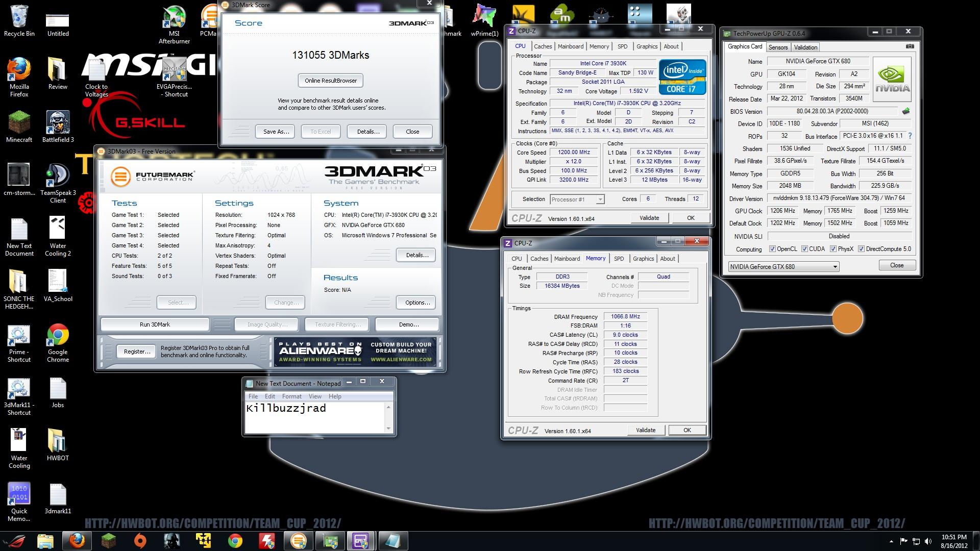Viewport: 980px width, 551px height.
Task: Toggle the PhysX checkbox in GPU-Z
Action: [833, 249]
